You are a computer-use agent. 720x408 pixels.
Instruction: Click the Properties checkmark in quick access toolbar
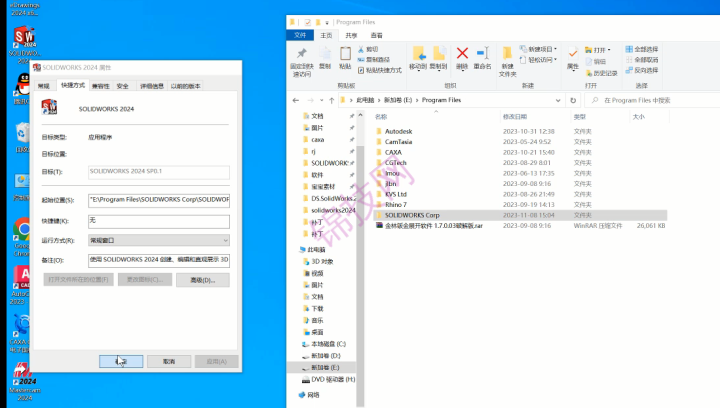click(x=308, y=22)
